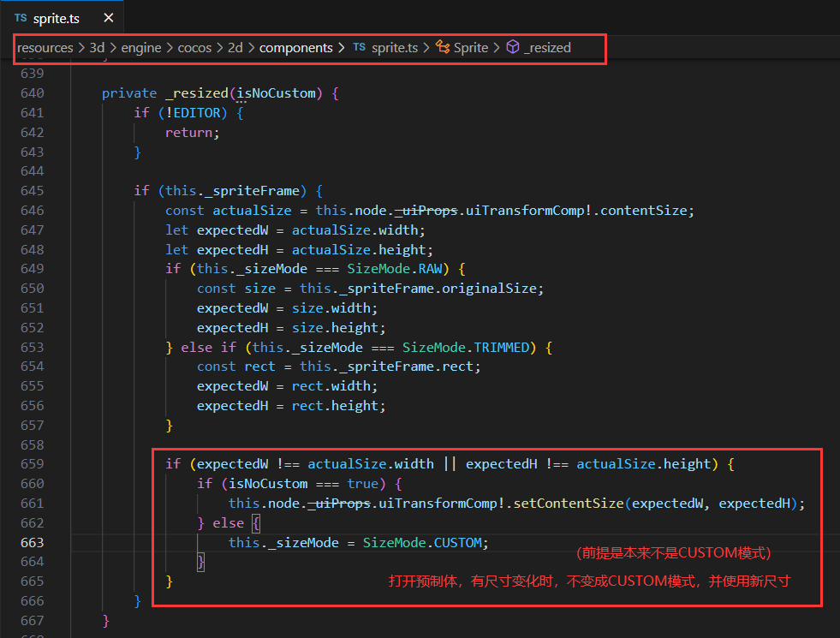This screenshot has width=840, height=638.
Task: Click 'originalSize' on line 650
Action: tap(489, 289)
